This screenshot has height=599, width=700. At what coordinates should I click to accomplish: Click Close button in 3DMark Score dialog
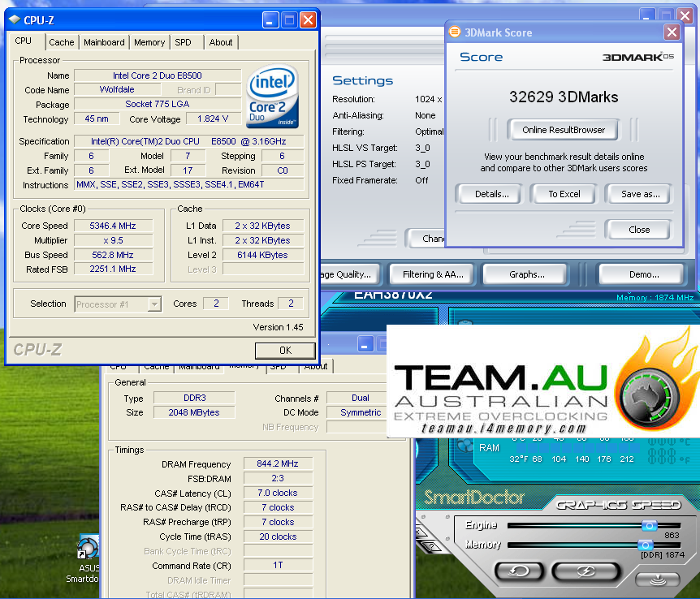point(639,230)
